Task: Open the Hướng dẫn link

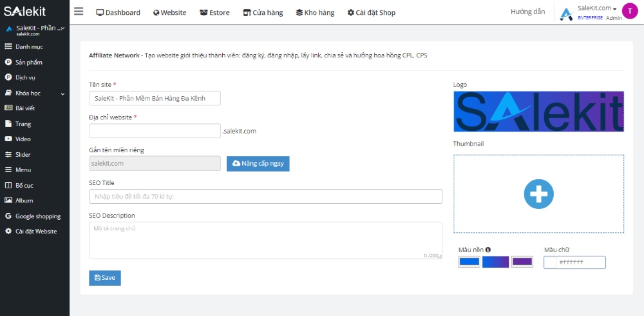Action: 527,12
